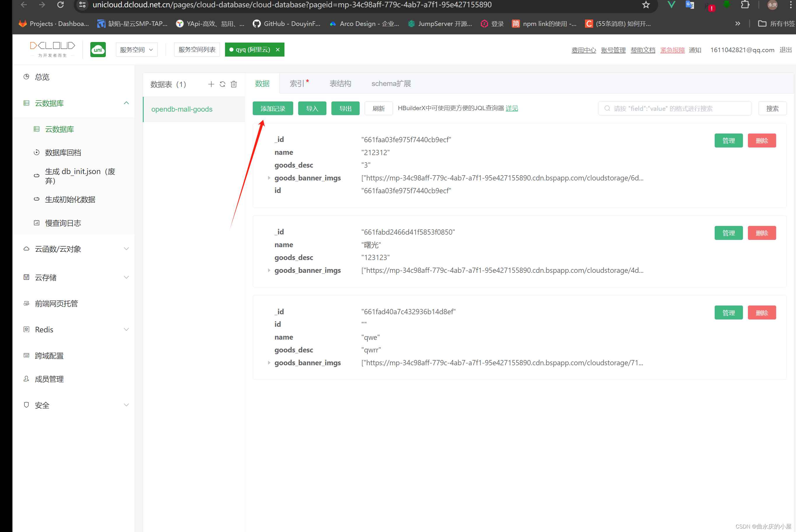Click the 搜索 button
Viewport: 796px width, 532px height.
(772, 108)
